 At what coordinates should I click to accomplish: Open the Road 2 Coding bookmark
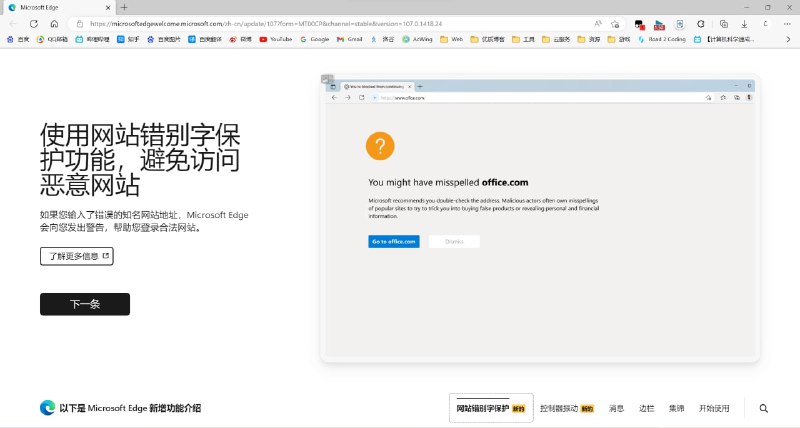tap(662, 39)
